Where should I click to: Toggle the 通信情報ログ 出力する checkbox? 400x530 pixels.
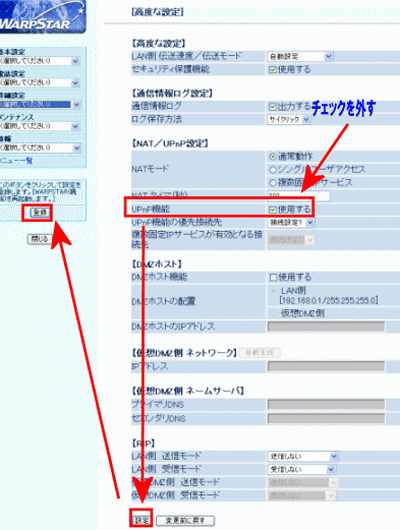[273, 107]
